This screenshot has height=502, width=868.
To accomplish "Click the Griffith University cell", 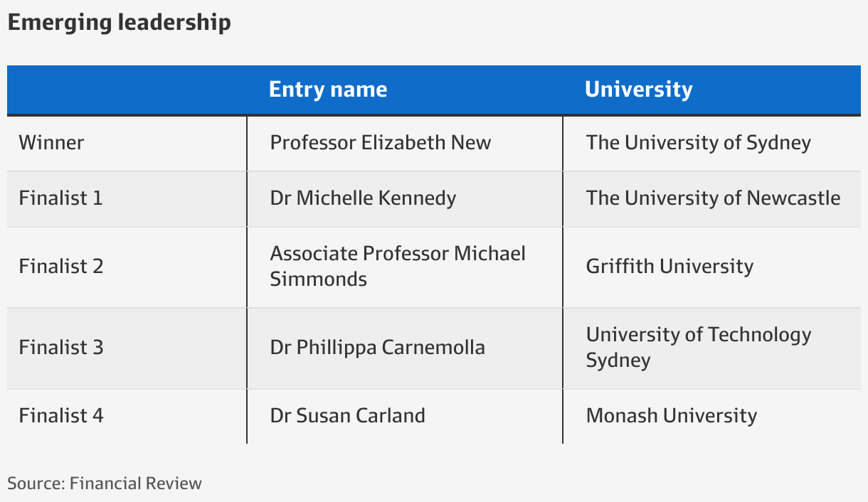I will pos(669,267).
